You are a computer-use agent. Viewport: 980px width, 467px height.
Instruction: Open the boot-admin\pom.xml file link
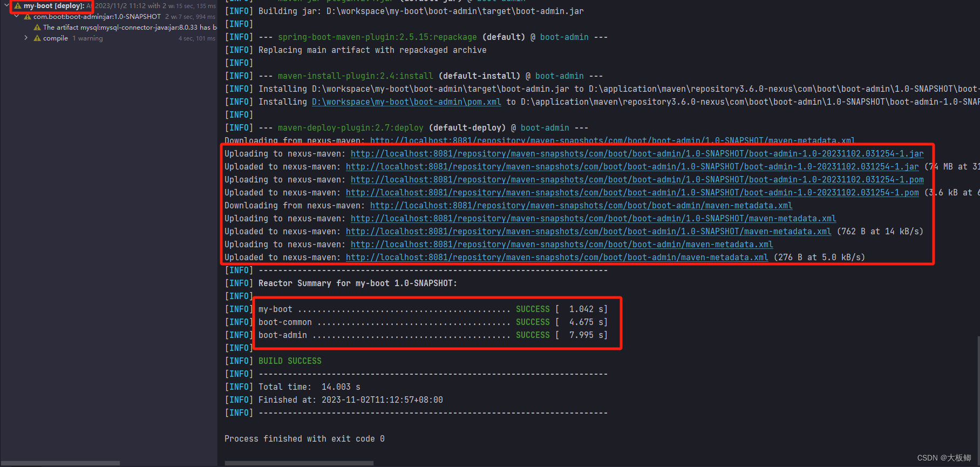[x=406, y=102]
